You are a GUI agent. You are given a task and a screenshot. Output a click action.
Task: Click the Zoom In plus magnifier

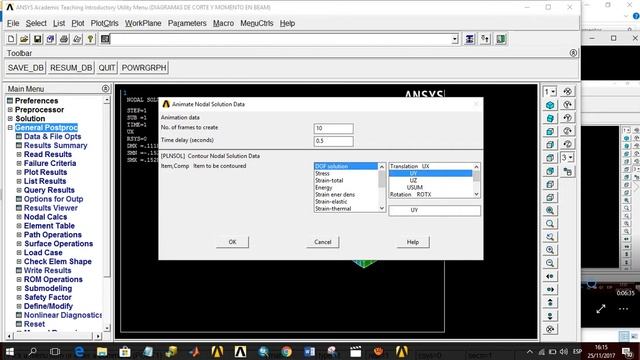tap(550, 250)
